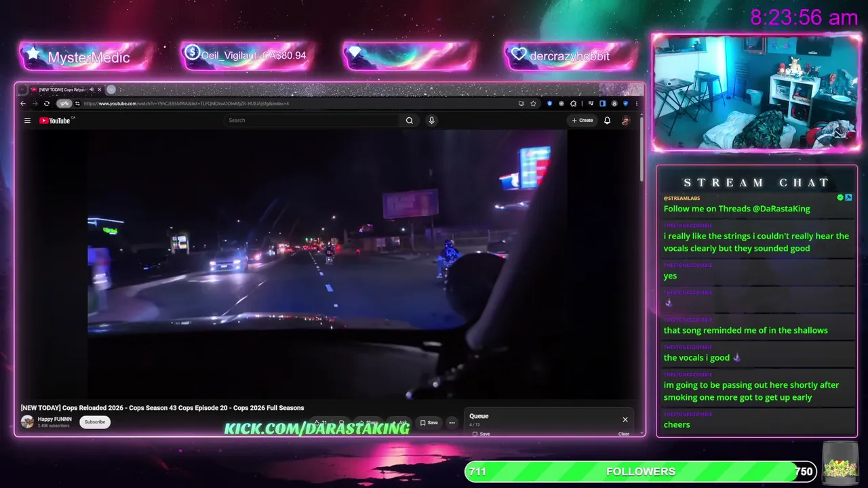Screen dimensions: 868x488
Task: Open the Happy FUNNN channel name link
Action: pos(55,419)
